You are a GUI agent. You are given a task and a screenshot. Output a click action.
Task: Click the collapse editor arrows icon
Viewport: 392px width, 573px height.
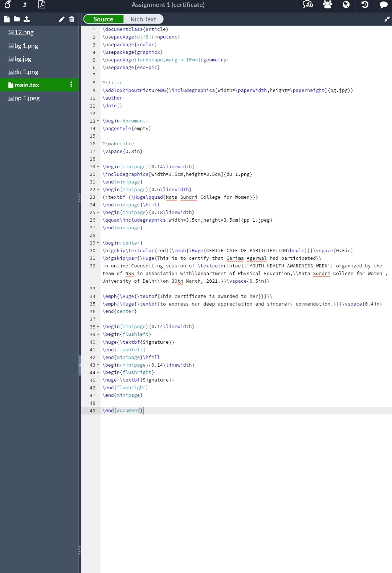click(387, 19)
